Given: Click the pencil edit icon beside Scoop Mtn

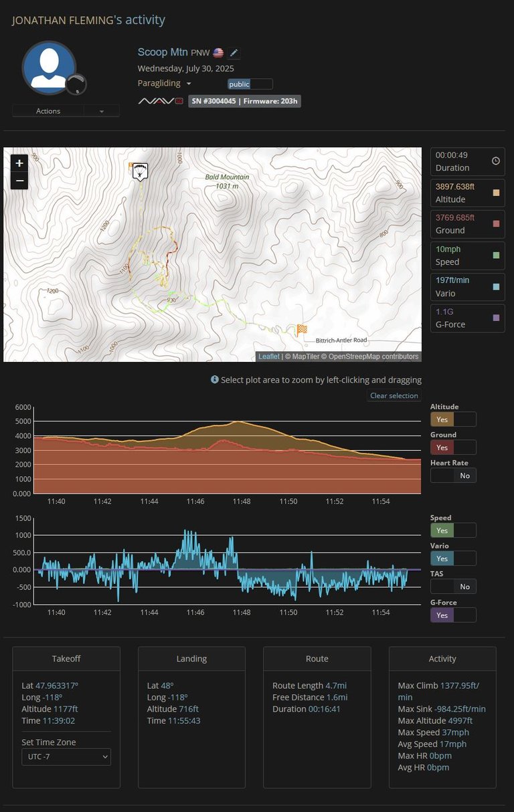Looking at the screenshot, I should coord(233,53).
